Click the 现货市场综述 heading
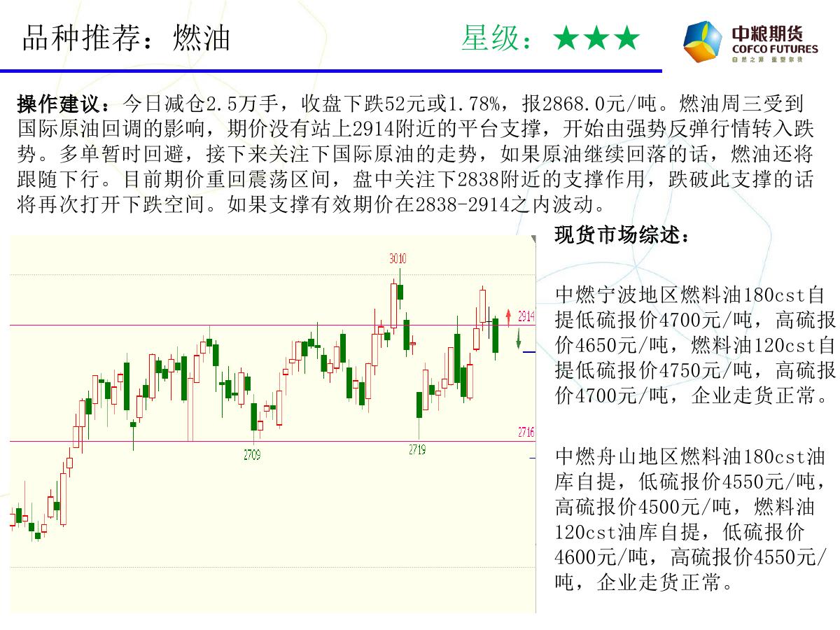The width and height of the screenshot is (840, 630). click(x=623, y=235)
